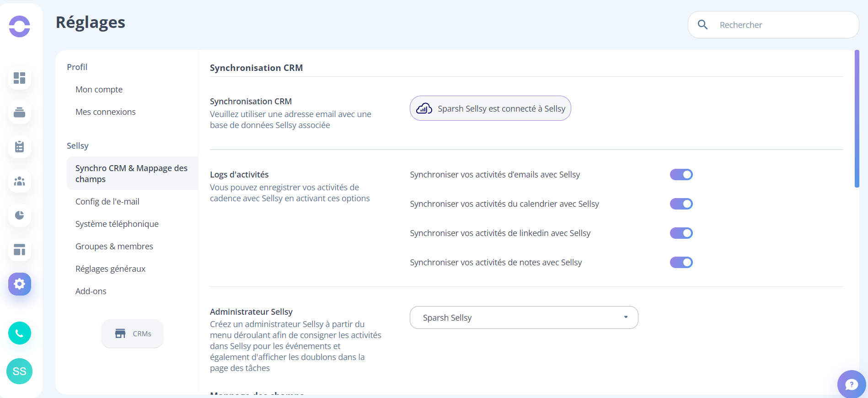Image resolution: width=868 pixels, height=398 pixels.
Task: Open the Administrateur Sellsy dropdown
Action: pos(524,317)
